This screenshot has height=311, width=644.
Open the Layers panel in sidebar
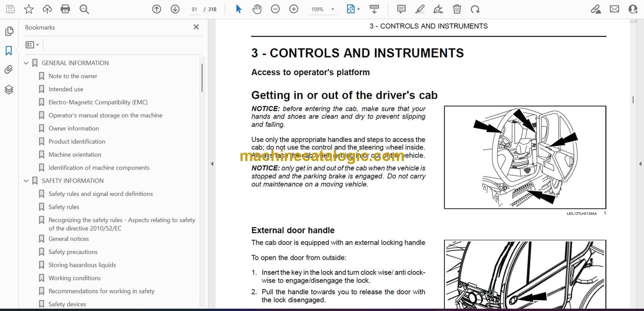(x=9, y=89)
